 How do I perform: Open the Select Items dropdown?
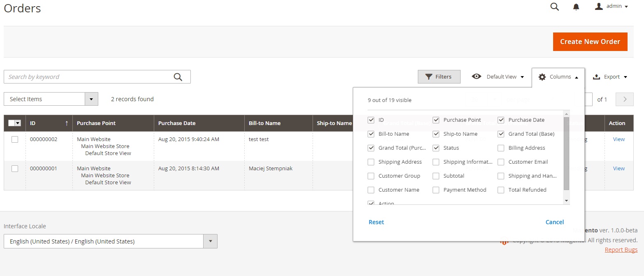[x=92, y=99]
